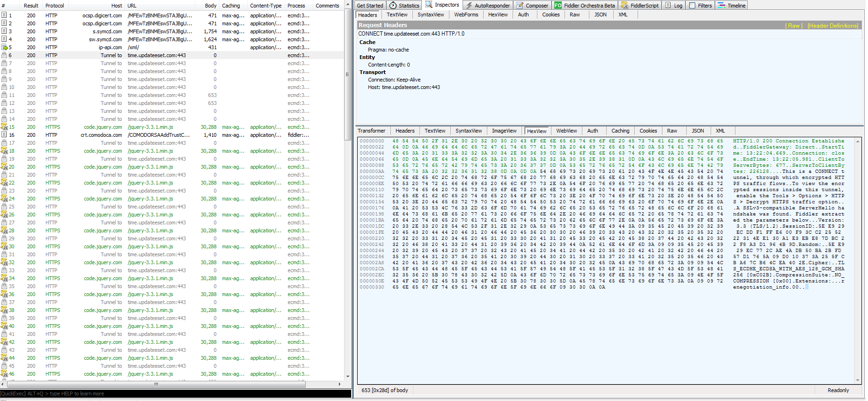
Task: Focus the QuickExec command input box
Action: (176, 394)
